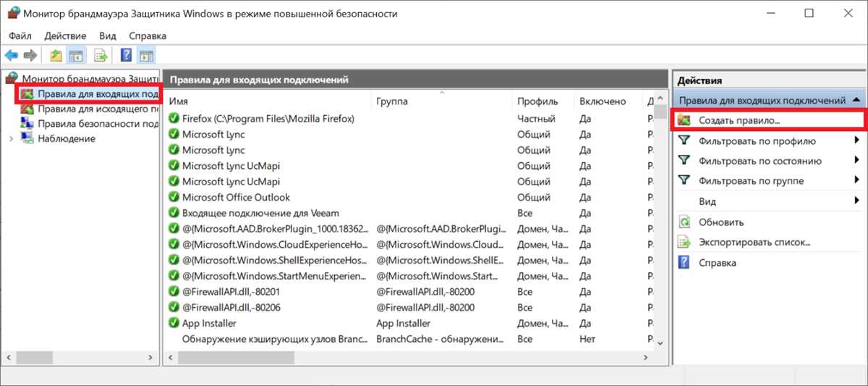This screenshot has height=386, width=868.
Task: Open the Справка menu in the menu bar
Action: (x=148, y=35)
